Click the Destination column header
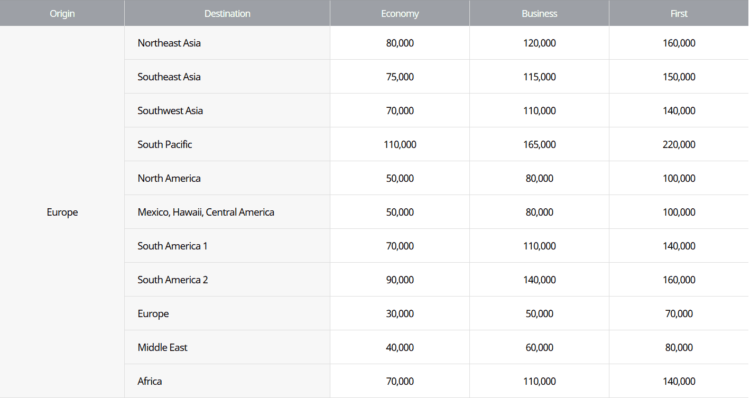This screenshot has width=750, height=398. [x=227, y=13]
